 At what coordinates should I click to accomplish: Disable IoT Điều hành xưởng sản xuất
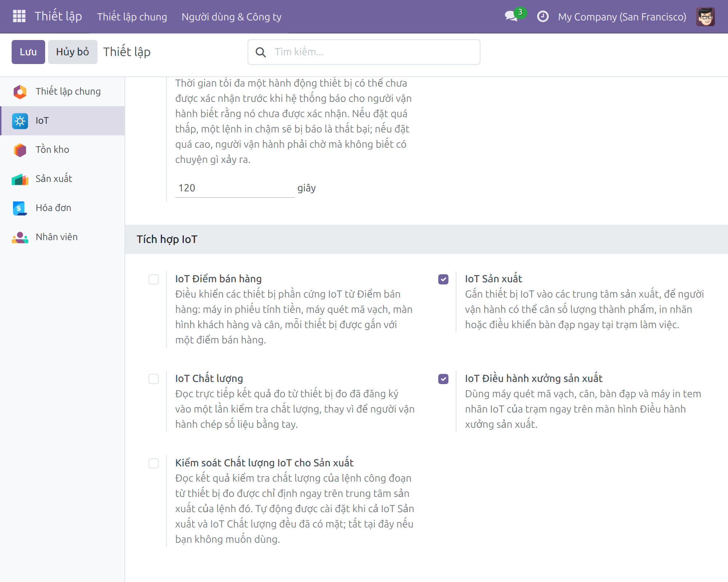coord(443,379)
